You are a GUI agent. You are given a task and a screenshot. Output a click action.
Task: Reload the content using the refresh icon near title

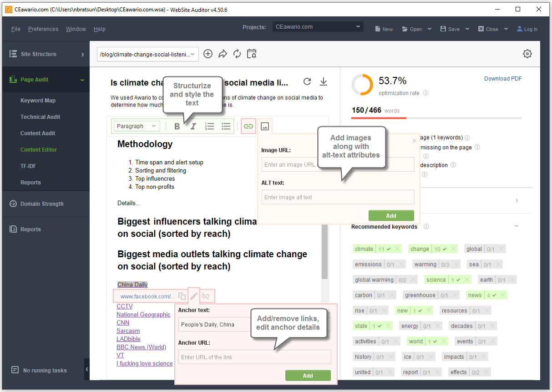click(x=307, y=81)
